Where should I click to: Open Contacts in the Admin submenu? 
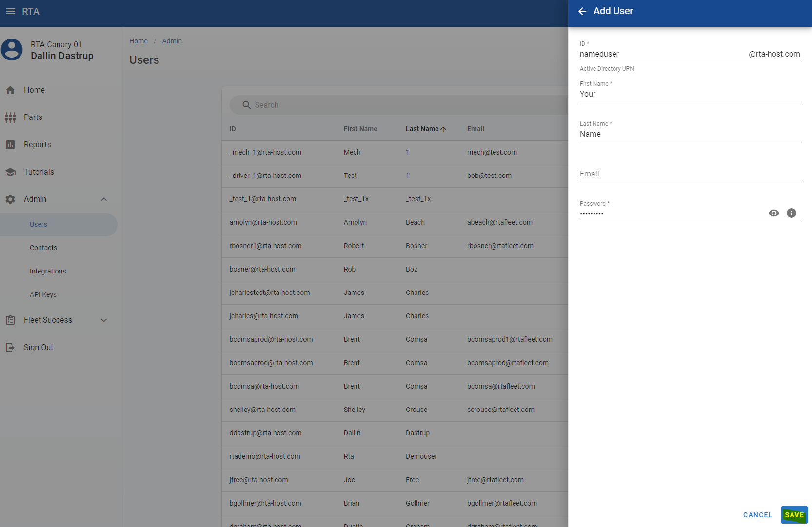coord(43,248)
